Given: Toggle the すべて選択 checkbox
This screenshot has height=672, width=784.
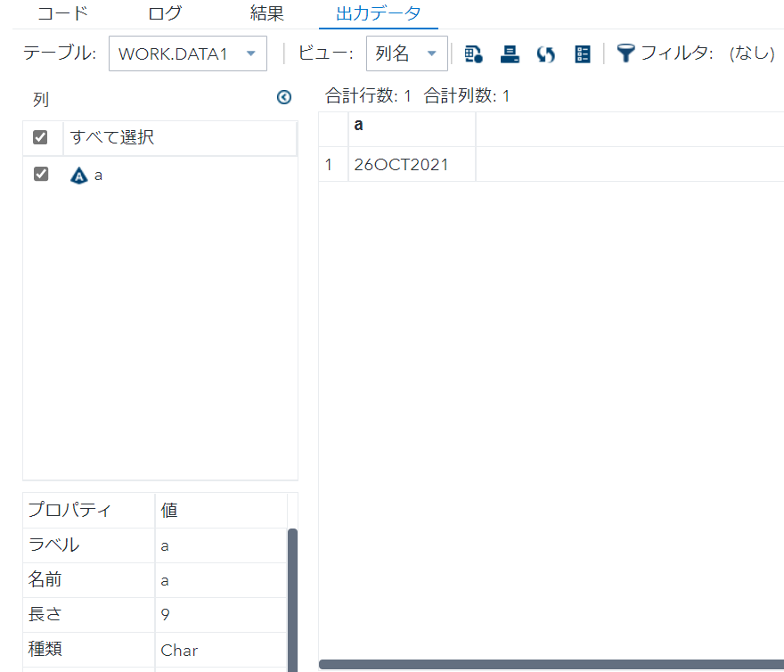Looking at the screenshot, I should pyautogui.click(x=40, y=137).
